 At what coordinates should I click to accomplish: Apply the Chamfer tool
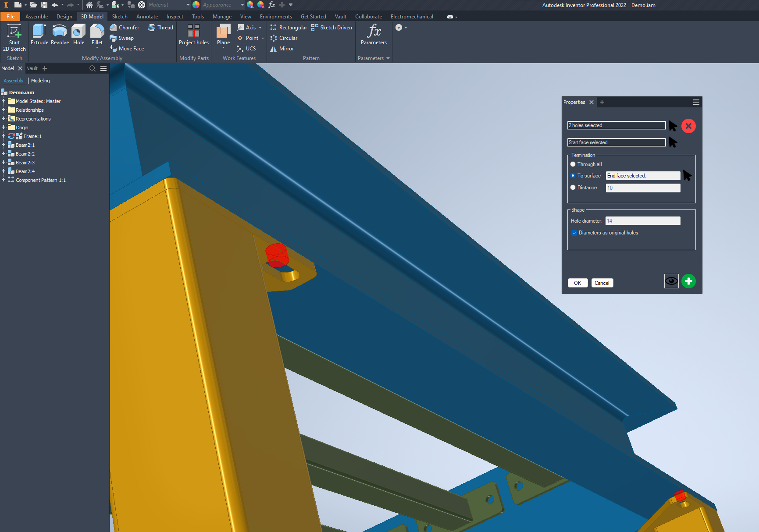click(125, 28)
